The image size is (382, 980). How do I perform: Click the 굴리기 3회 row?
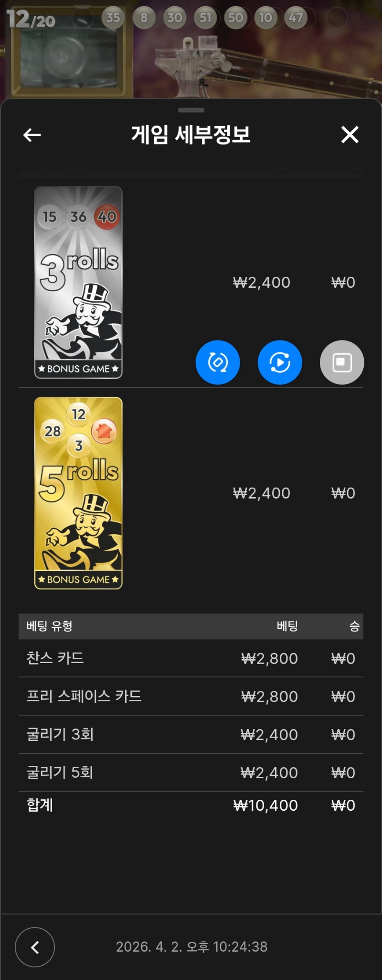click(x=191, y=735)
